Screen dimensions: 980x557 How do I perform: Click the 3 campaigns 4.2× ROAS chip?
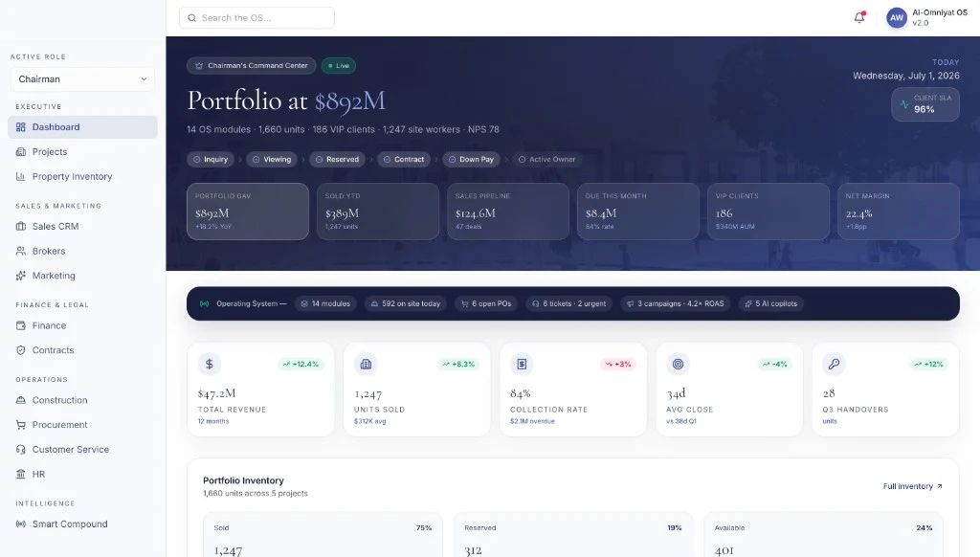pyautogui.click(x=676, y=303)
